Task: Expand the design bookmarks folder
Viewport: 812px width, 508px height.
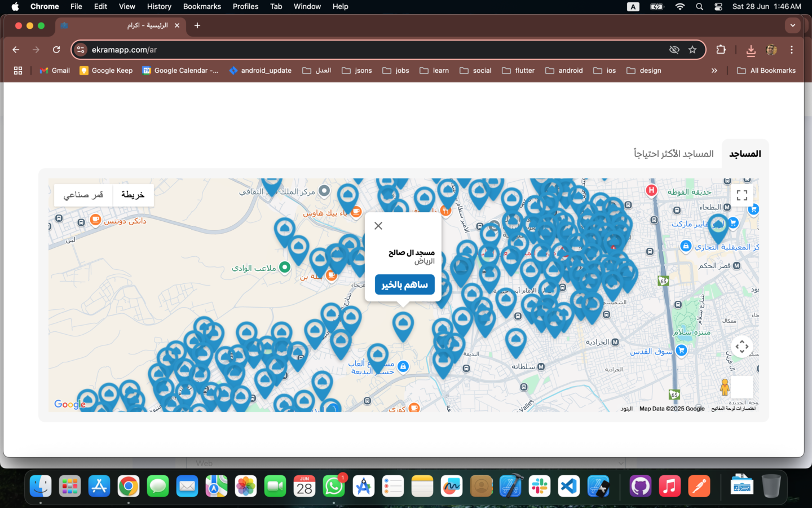Action: coord(643,71)
